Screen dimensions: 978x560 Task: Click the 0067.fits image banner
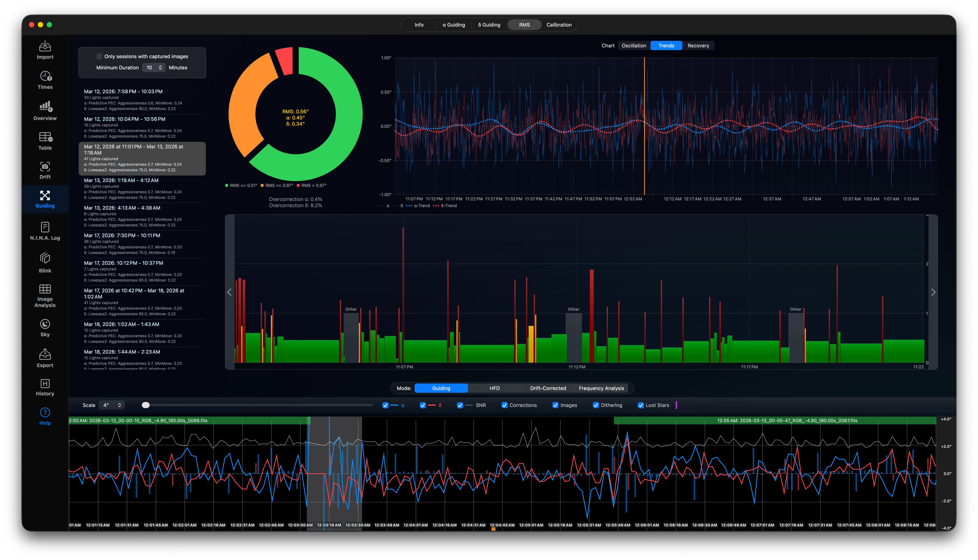[775, 421]
